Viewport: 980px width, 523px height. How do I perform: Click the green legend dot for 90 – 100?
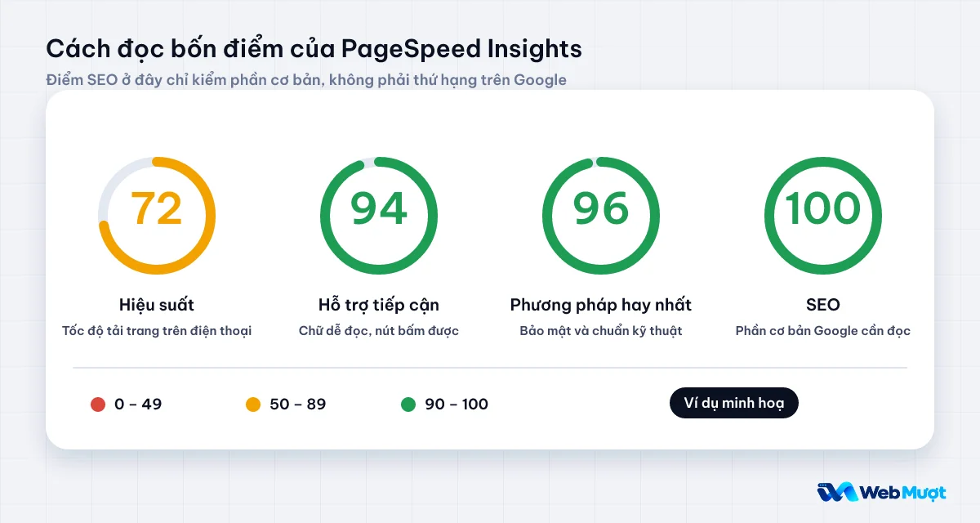point(408,404)
